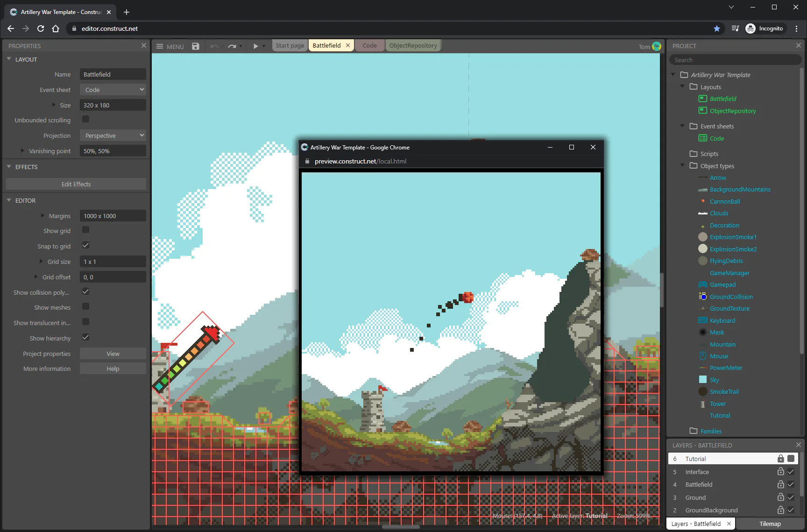Open the Projection dropdown
The width and height of the screenshot is (807, 532).
pos(113,135)
